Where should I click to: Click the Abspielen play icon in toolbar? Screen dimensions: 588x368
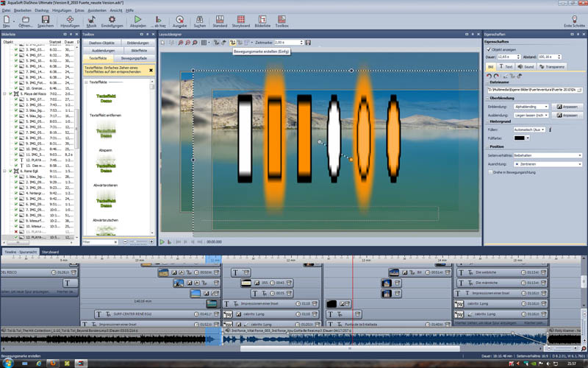click(x=137, y=19)
